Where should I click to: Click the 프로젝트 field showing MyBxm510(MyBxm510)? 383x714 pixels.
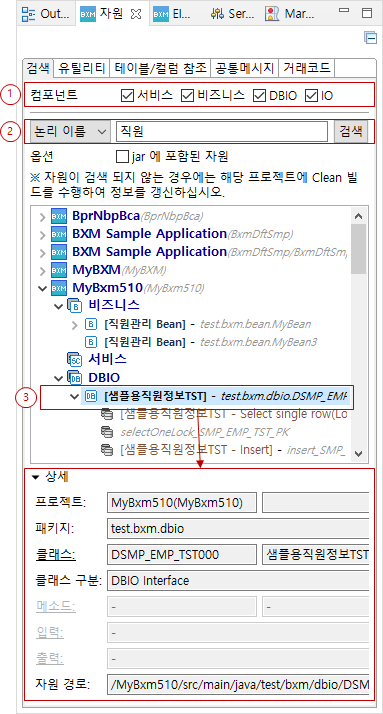[182, 503]
